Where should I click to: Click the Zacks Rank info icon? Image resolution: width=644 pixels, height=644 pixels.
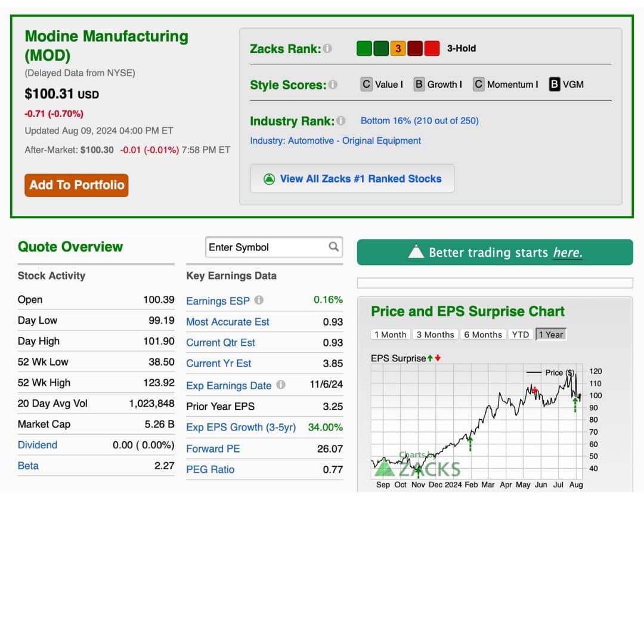pos(327,48)
